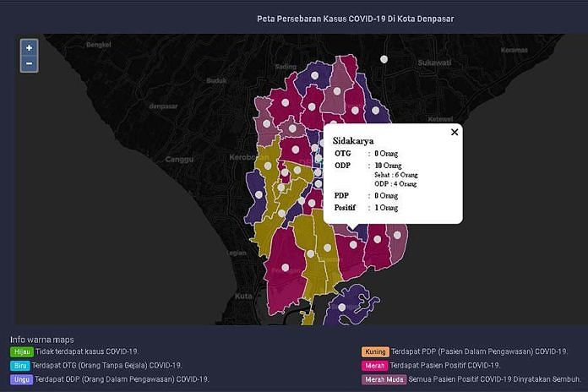Viewport: 588px width, 392px height.
Task: Click the Merah Muda legend badge
Action: coord(384,379)
